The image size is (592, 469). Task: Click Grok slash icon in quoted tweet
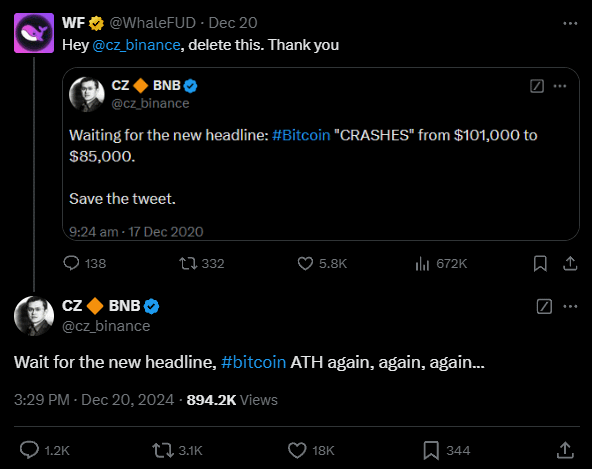[536, 86]
